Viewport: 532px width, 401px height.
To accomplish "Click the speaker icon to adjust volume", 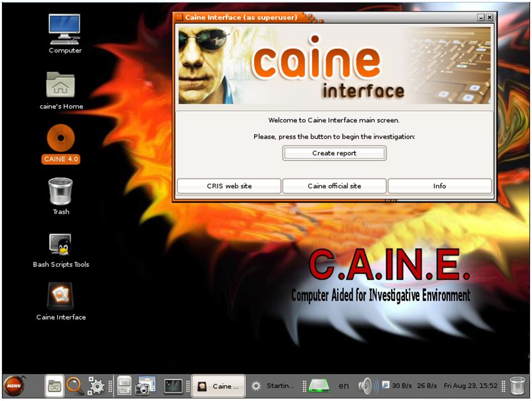I will click(x=365, y=385).
